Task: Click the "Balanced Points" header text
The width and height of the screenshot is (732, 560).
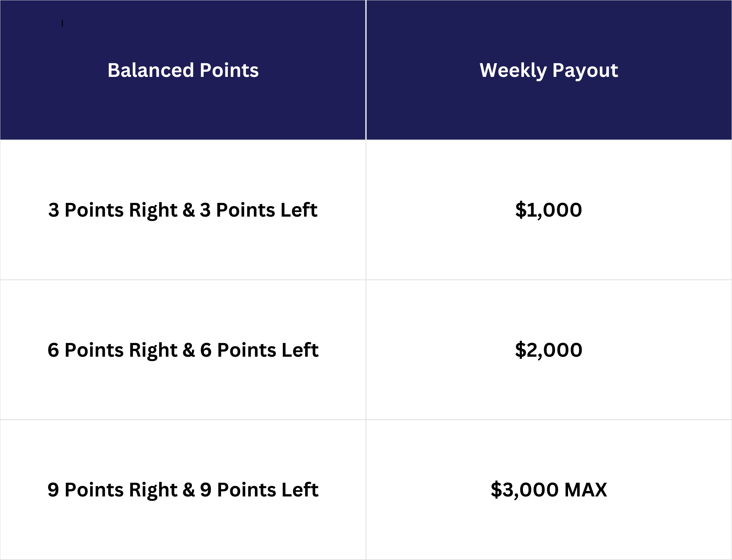Action: [x=183, y=70]
